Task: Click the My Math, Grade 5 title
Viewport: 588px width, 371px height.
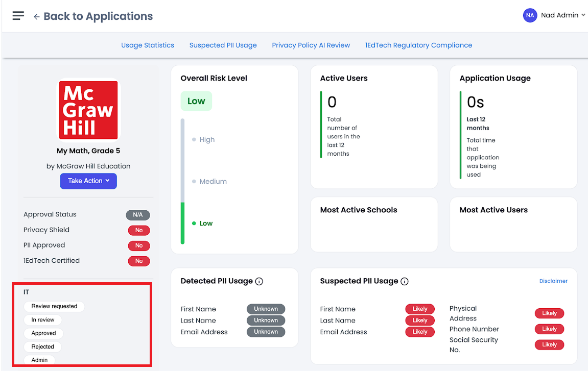Action: (x=88, y=151)
